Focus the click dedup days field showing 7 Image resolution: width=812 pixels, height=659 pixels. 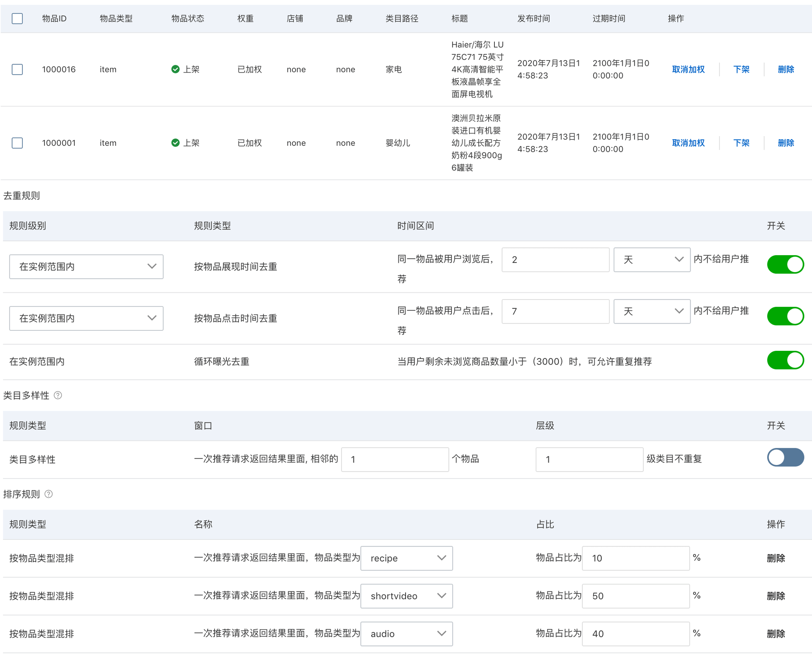point(555,311)
